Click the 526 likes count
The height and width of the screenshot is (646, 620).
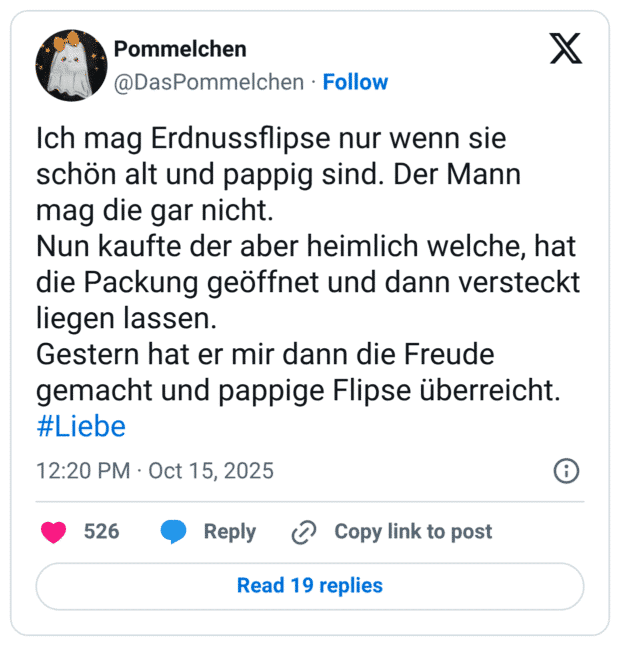101,532
